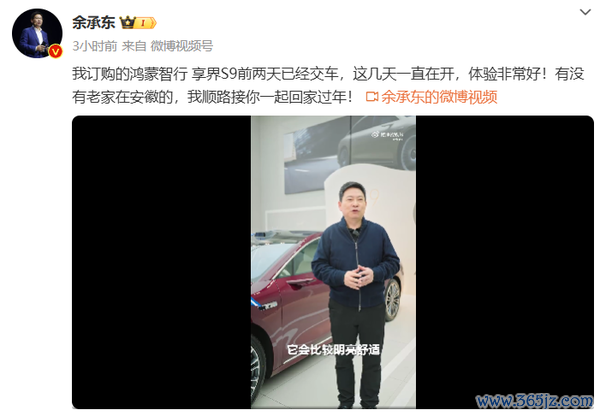Click the 鸿蒙智行 watermark logo in video

[386, 135]
